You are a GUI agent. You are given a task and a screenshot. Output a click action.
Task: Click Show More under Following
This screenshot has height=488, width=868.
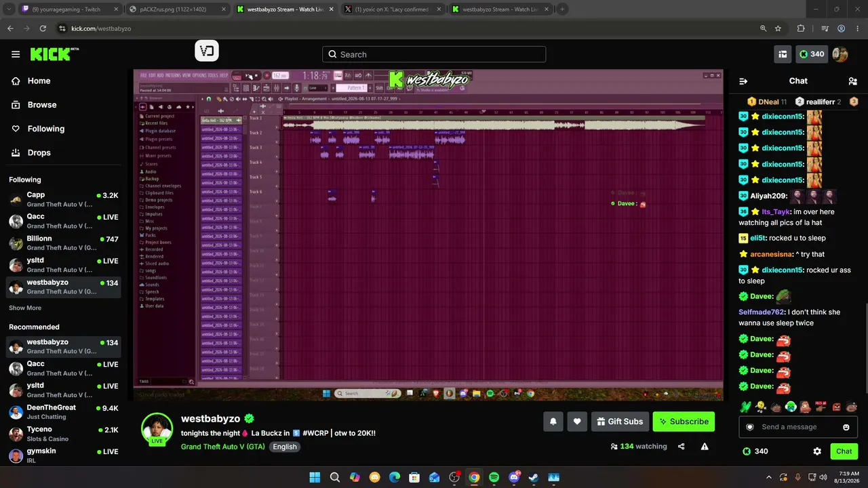pos(25,308)
